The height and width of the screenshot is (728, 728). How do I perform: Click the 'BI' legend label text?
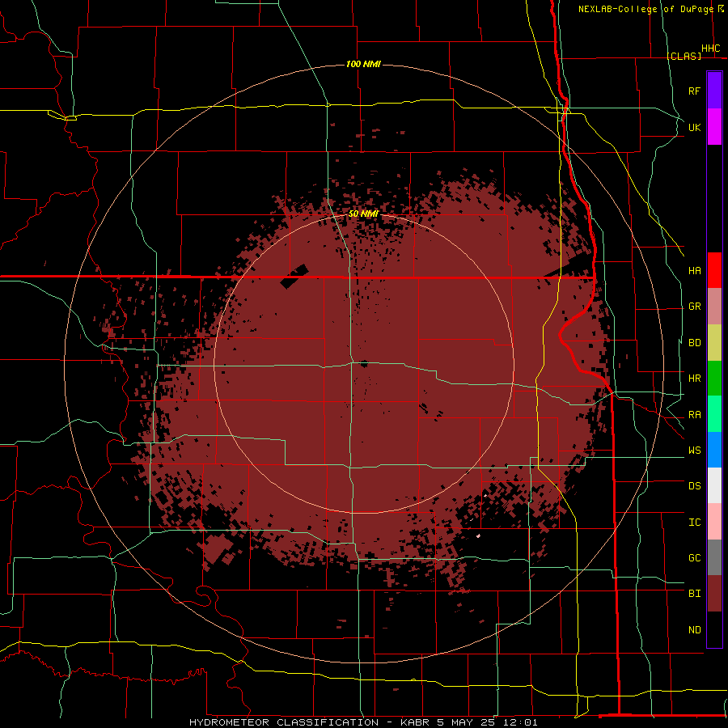point(694,594)
